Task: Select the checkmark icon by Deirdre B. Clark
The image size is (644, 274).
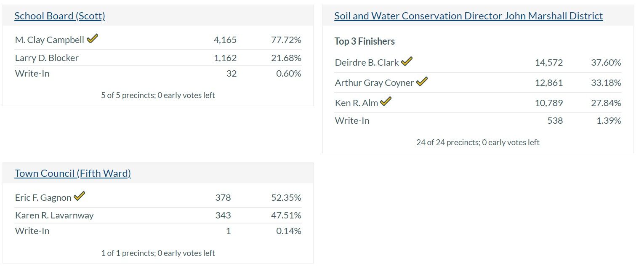Action: [407, 61]
